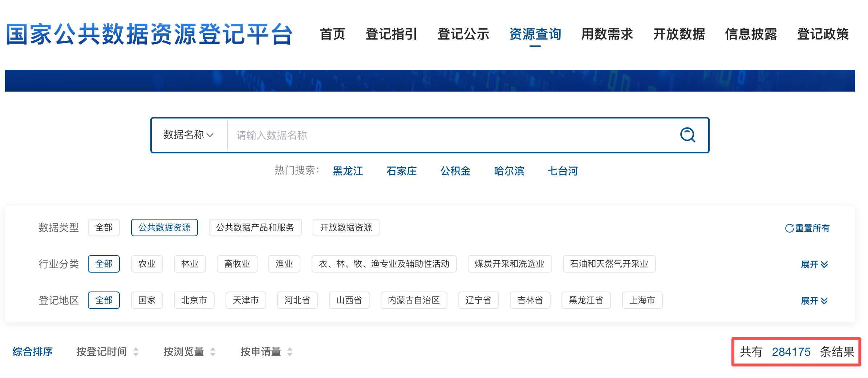This screenshot has height=378, width=868.
Task: Go to 首页 in navigation
Action: click(x=332, y=34)
